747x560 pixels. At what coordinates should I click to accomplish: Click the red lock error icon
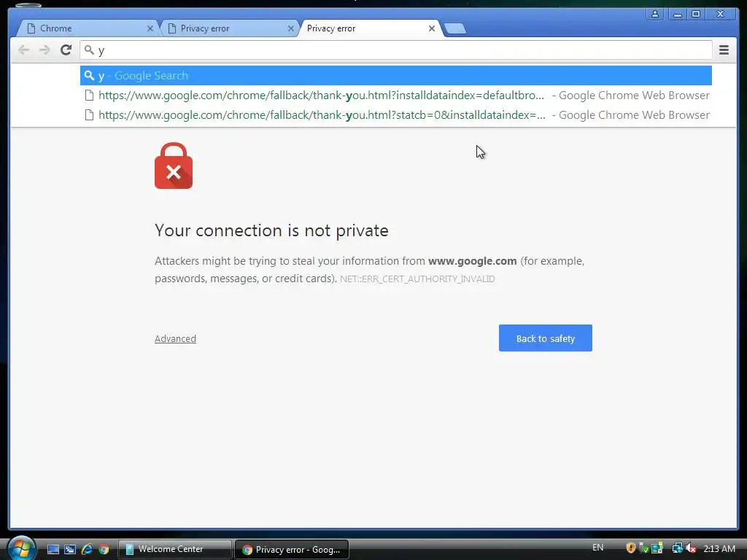point(174,166)
